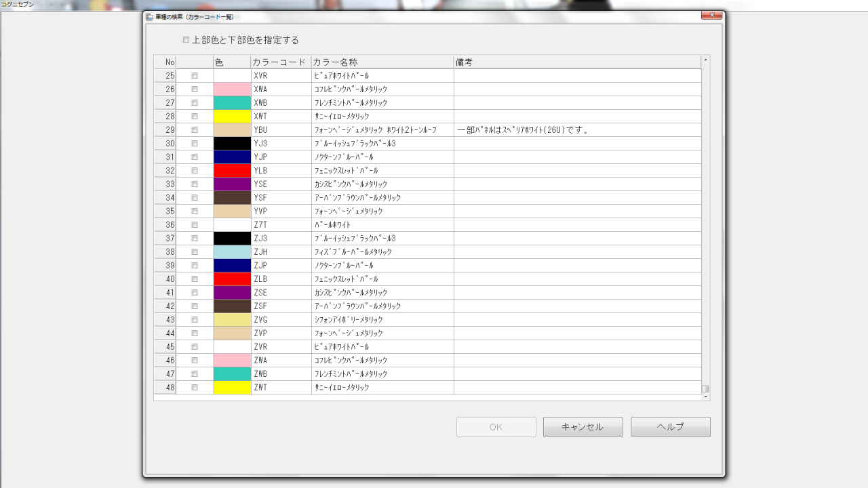Enable 上部色と下部色を指定する checkbox
868x488 pixels.
[x=186, y=40]
